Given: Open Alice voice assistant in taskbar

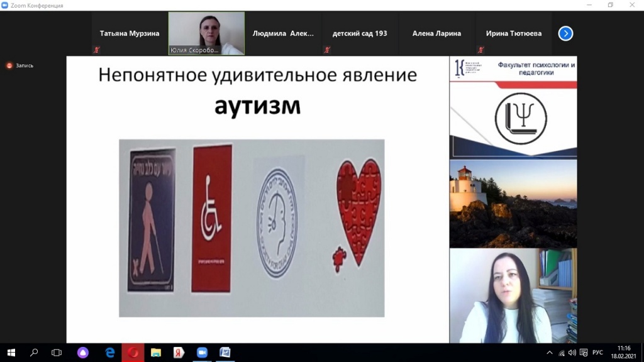Looking at the screenshot, I should pos(82,353).
